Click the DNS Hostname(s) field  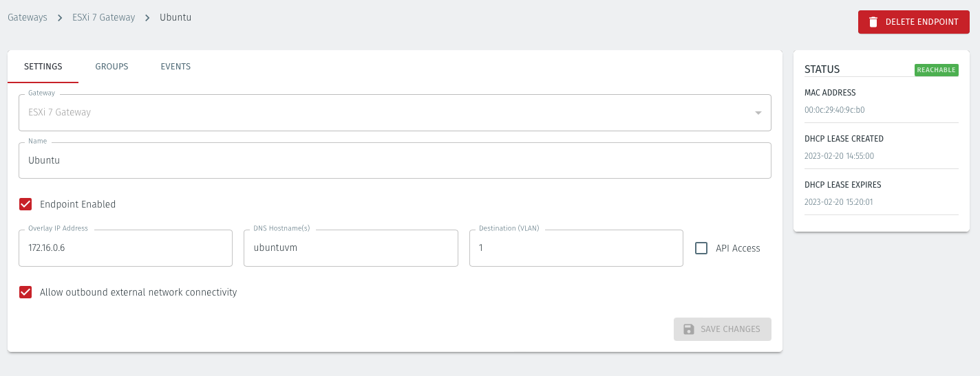(x=350, y=248)
